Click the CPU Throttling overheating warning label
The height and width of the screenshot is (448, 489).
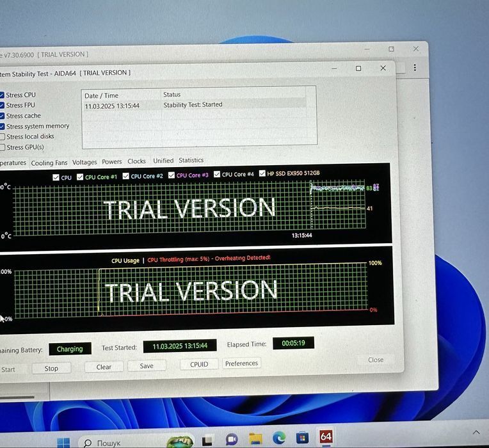(209, 259)
